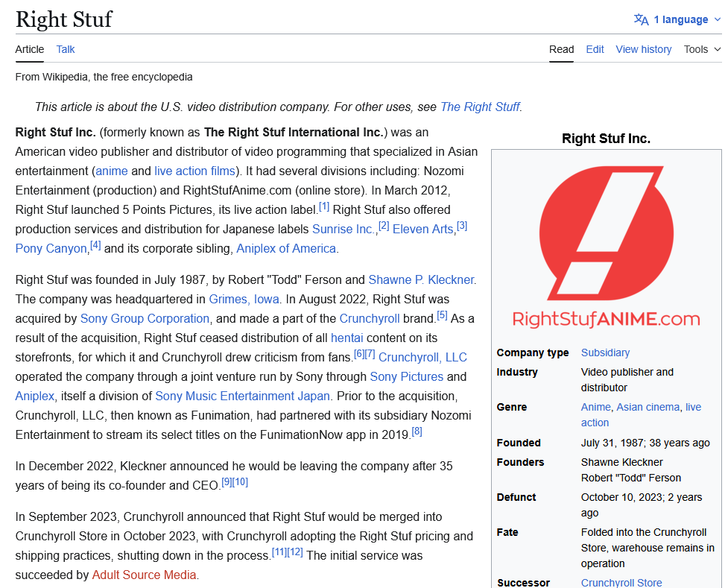
Task: Click the Sunrise Inc. link
Action: (x=343, y=229)
